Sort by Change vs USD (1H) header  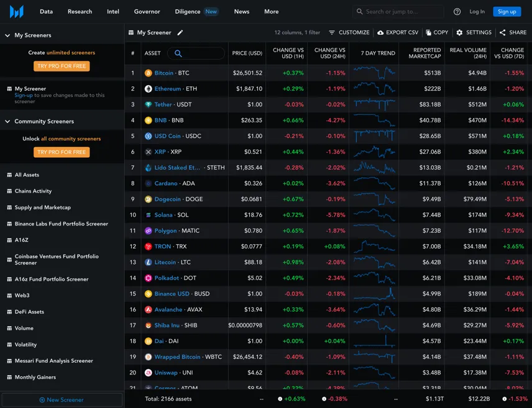(288, 53)
